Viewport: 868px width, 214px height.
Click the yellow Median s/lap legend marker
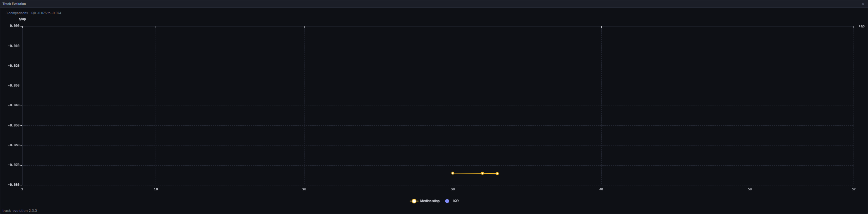[x=414, y=201]
